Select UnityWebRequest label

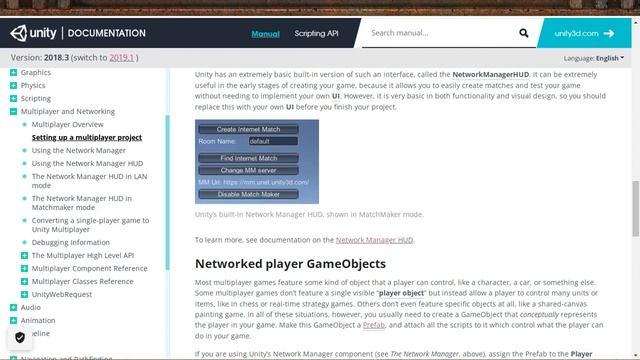(62, 294)
